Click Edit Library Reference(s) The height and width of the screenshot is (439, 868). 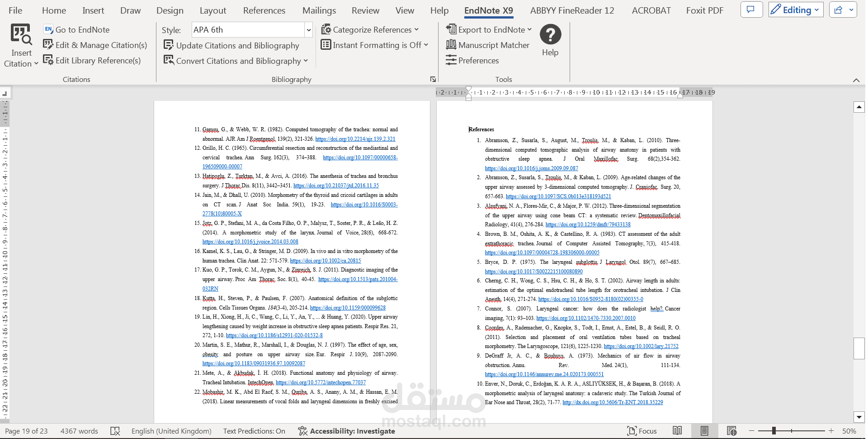coord(92,61)
